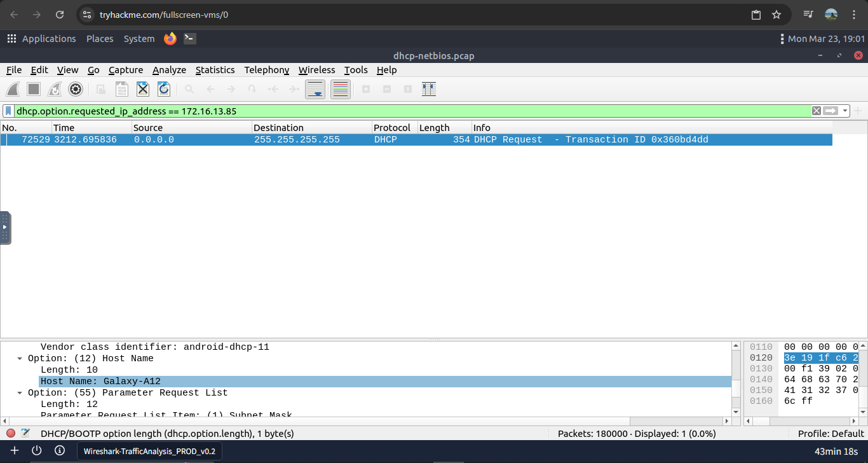
Task: Sort packets by Protocol column
Action: (394, 128)
